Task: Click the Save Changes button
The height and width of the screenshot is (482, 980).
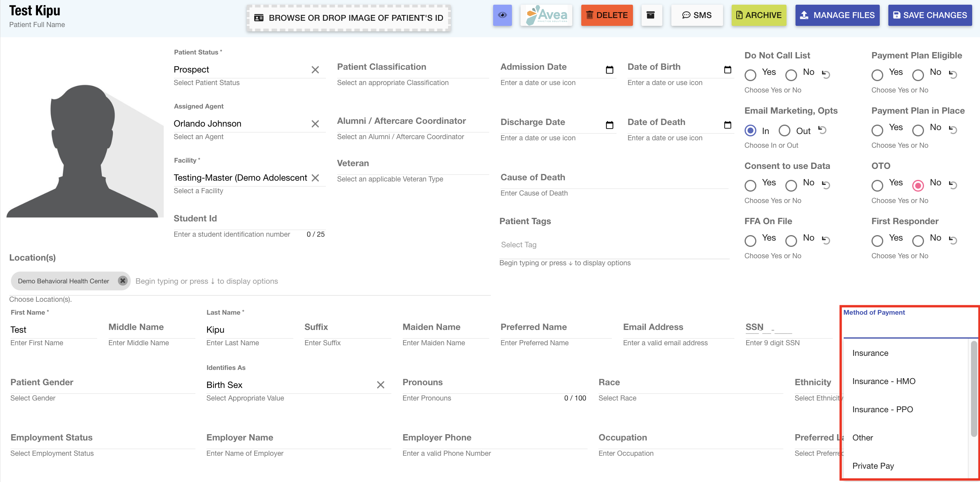Action: (x=929, y=15)
